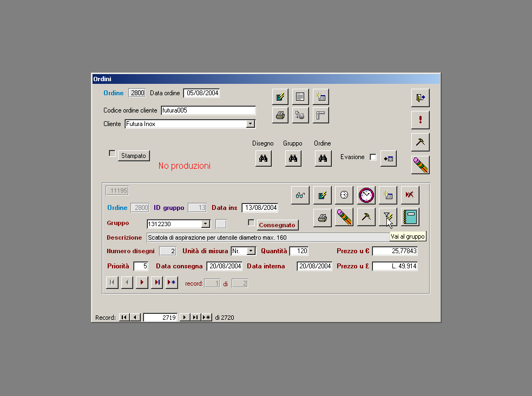Toggle the Consegnato checkbox
The height and width of the screenshot is (396, 532).
(x=251, y=223)
